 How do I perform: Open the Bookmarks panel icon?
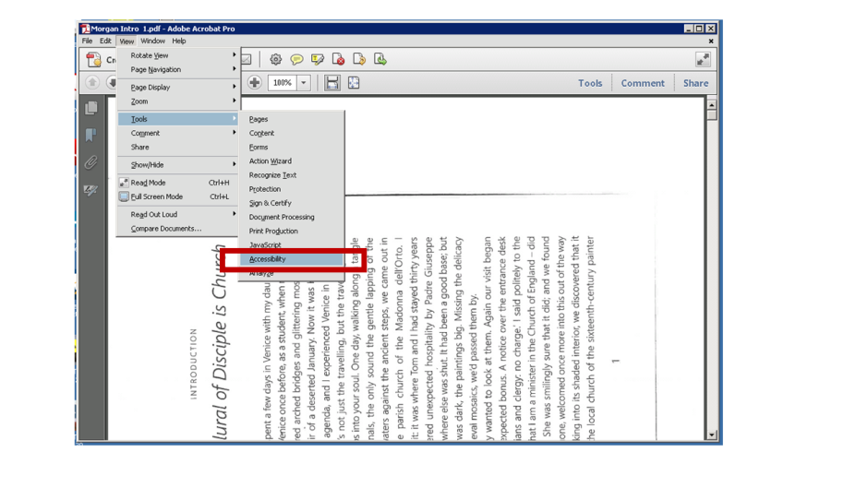pyautogui.click(x=91, y=135)
